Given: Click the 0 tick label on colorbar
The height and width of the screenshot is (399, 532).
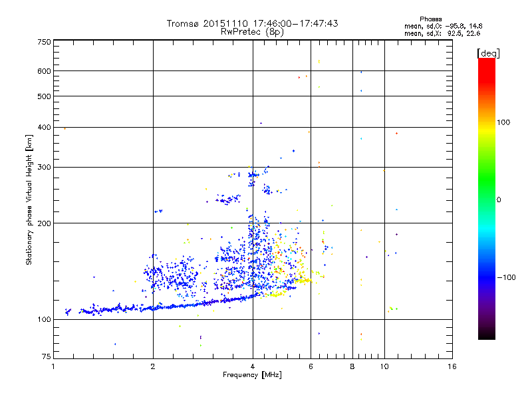Looking at the screenshot, I should pos(498,200).
